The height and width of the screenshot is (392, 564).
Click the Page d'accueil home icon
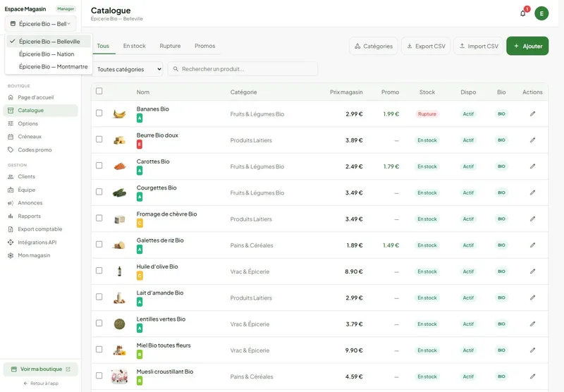11,97
